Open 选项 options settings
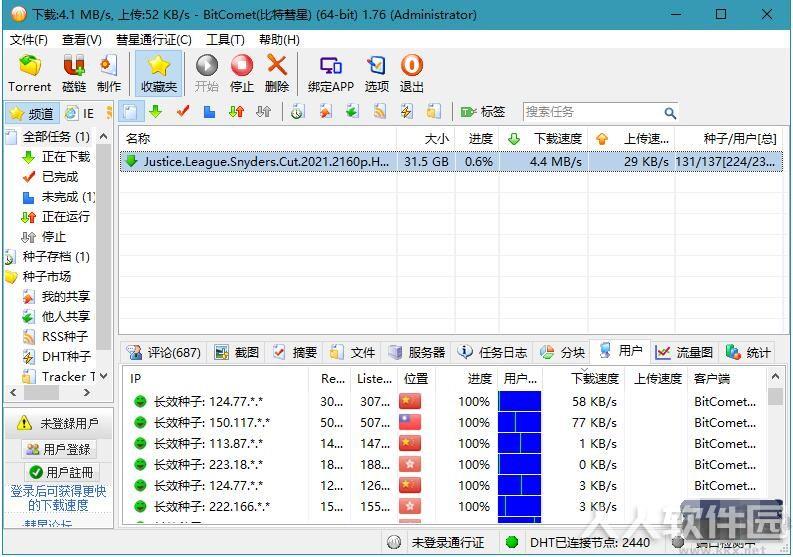This screenshot has height=557, width=793. (377, 74)
